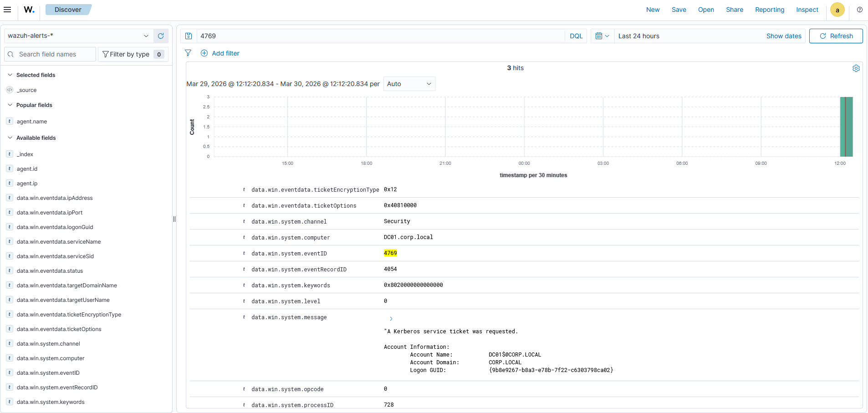
Task: Open saved query icon beside search bar
Action: (x=189, y=36)
